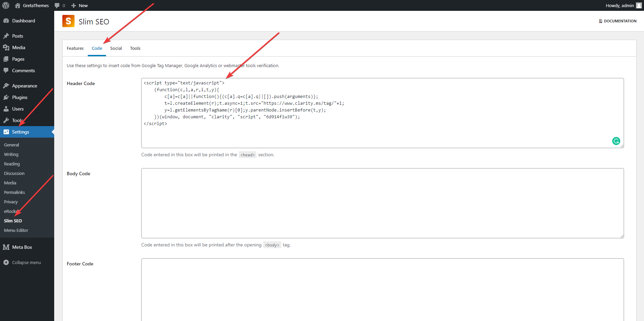Click inside the Body Code textarea
Viewport: 644px width, 321px height.
click(382, 203)
